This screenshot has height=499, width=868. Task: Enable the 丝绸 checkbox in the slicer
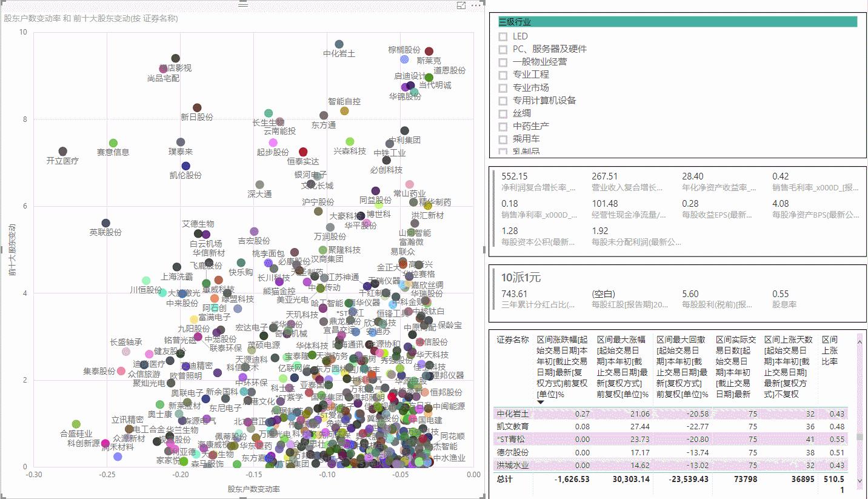503,113
